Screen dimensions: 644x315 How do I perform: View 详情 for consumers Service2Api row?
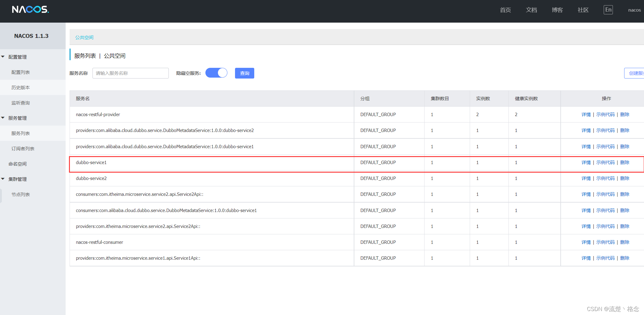pos(586,194)
